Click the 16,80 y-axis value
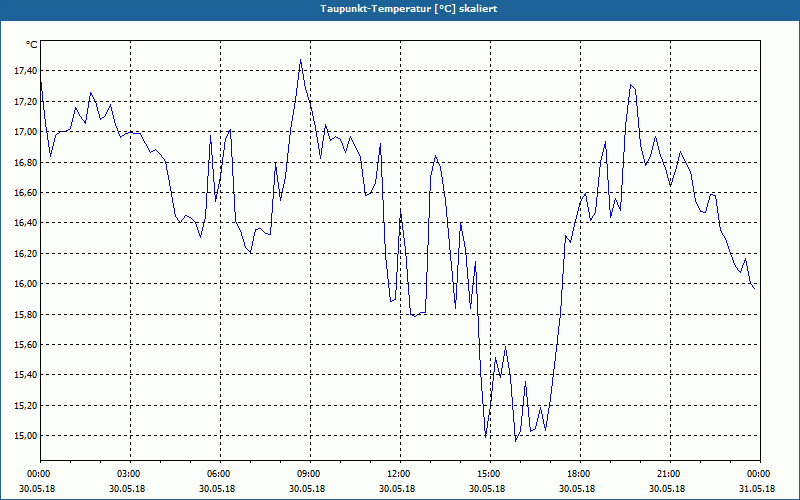The height and width of the screenshot is (500, 800). coord(25,162)
